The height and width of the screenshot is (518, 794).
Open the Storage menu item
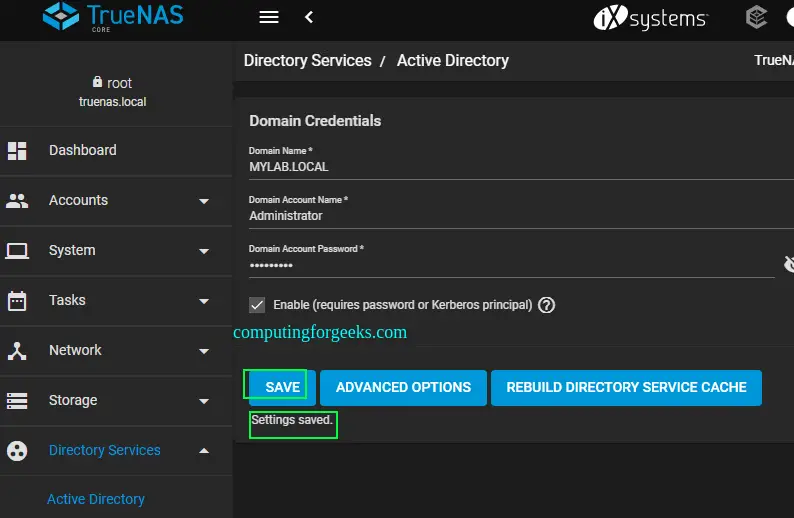pyautogui.click(x=116, y=401)
